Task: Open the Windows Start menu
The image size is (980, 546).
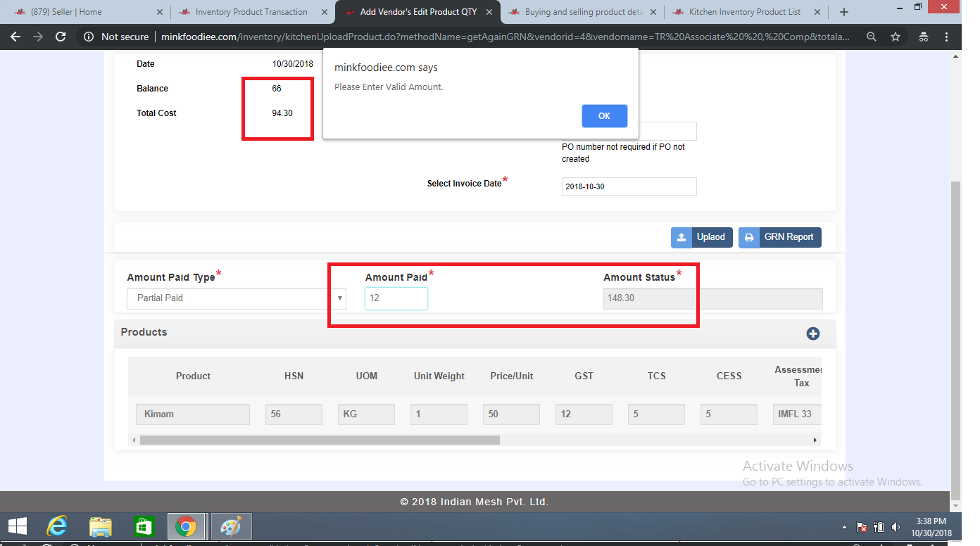Action: point(17,526)
